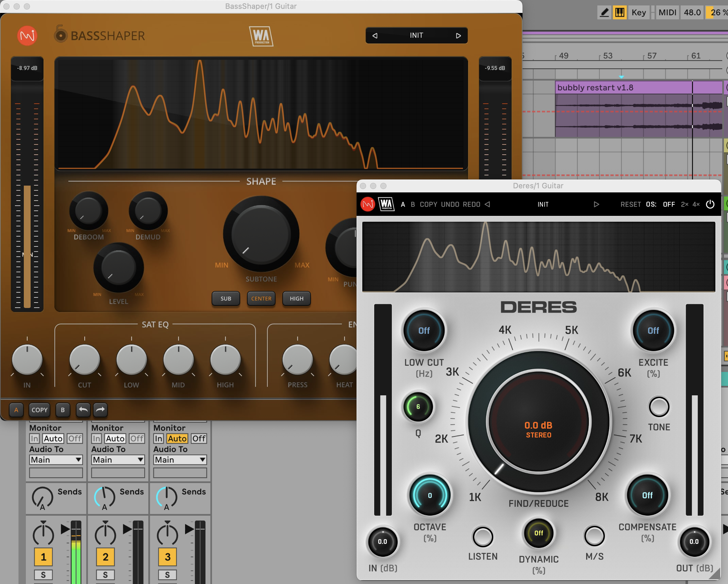This screenshot has height=584, width=728.
Task: Click the Deres Q knob
Action: [x=418, y=407]
